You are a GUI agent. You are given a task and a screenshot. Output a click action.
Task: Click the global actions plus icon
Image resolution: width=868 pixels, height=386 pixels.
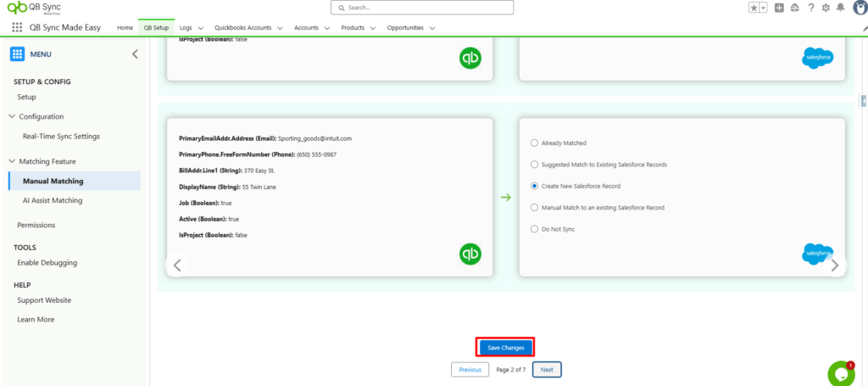point(779,8)
